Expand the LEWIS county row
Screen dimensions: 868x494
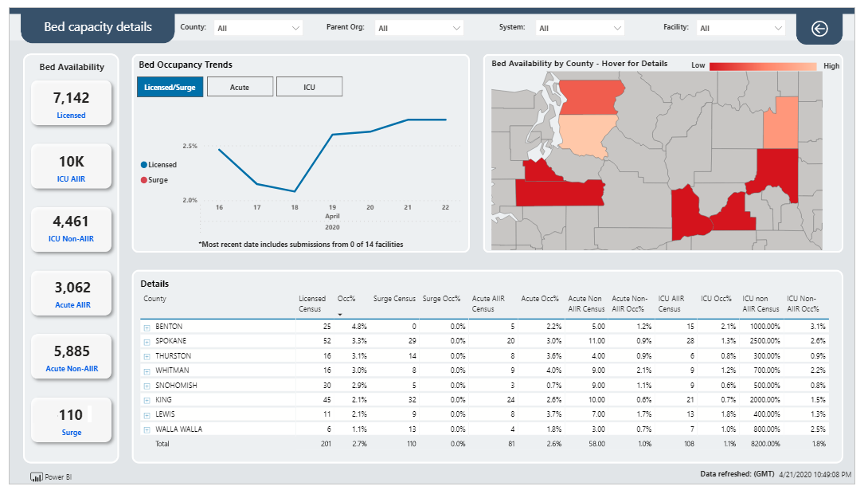tap(147, 415)
